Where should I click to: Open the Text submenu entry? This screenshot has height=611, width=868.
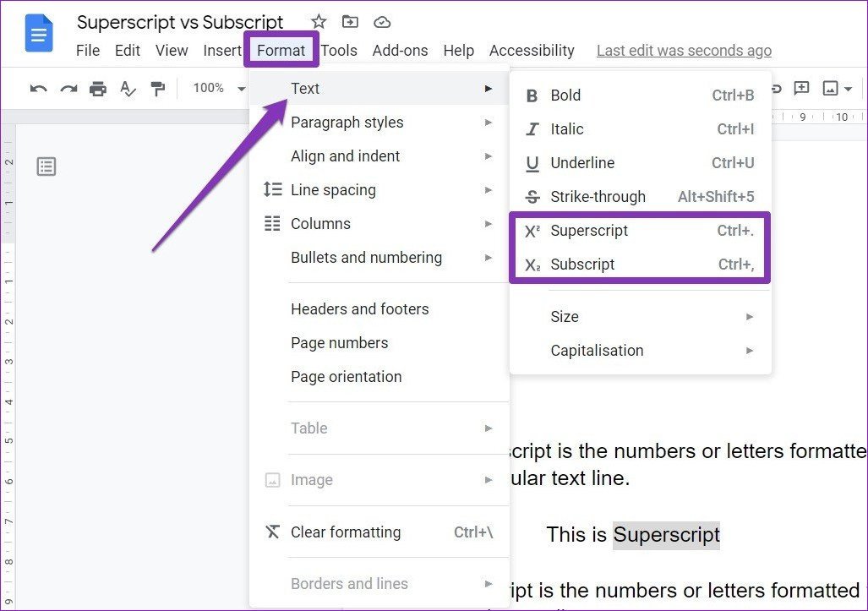click(x=379, y=89)
